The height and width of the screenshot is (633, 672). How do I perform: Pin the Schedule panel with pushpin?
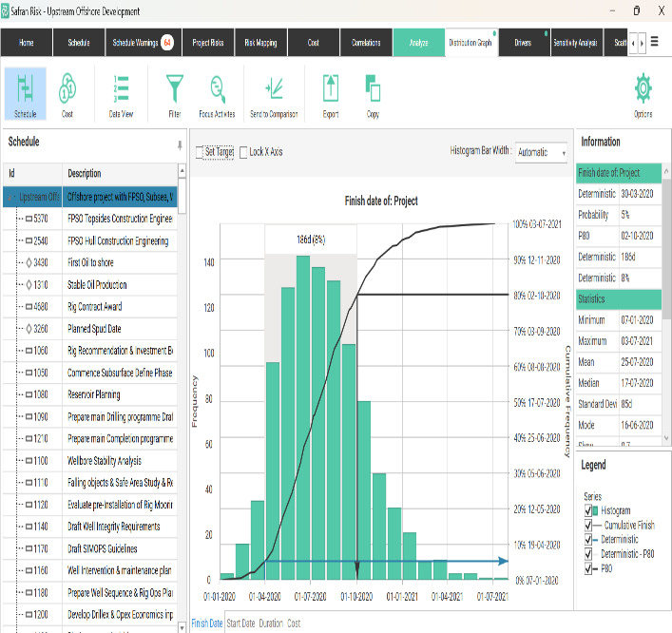tap(180, 145)
